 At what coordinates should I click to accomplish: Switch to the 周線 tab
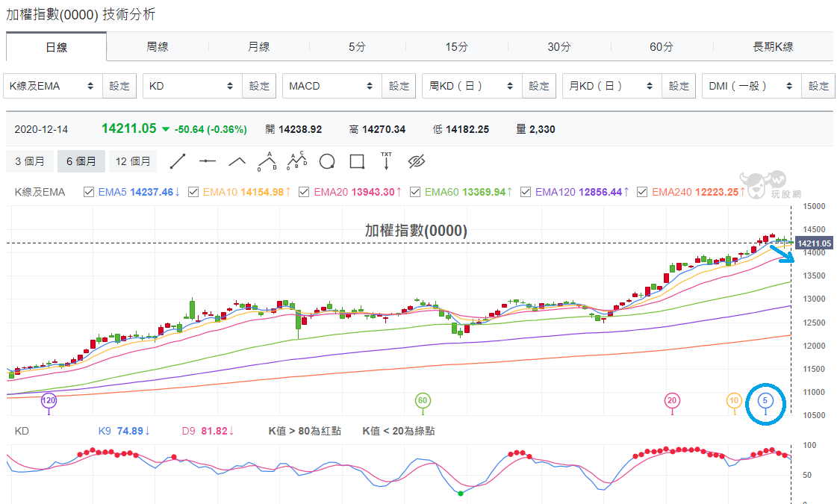[x=157, y=47]
